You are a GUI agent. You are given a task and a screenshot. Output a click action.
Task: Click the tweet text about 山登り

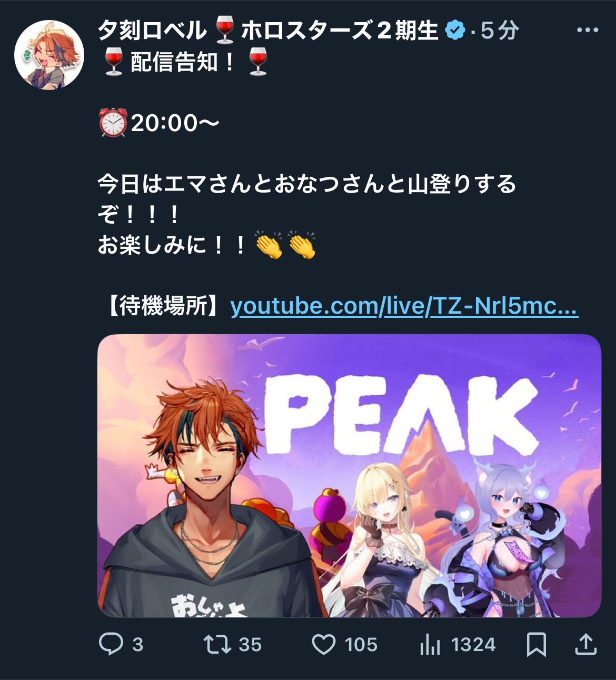pos(306,199)
